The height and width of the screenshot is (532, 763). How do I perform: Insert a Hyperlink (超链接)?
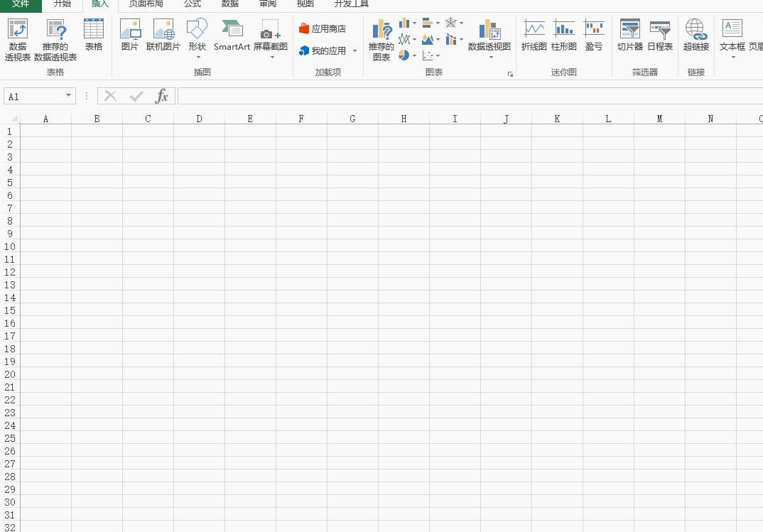(696, 35)
